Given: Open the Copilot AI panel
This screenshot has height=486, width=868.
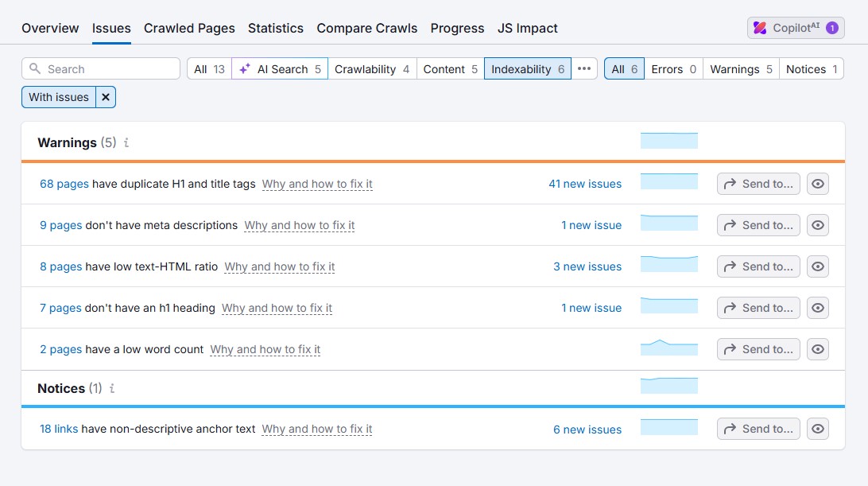Looking at the screenshot, I should (794, 27).
